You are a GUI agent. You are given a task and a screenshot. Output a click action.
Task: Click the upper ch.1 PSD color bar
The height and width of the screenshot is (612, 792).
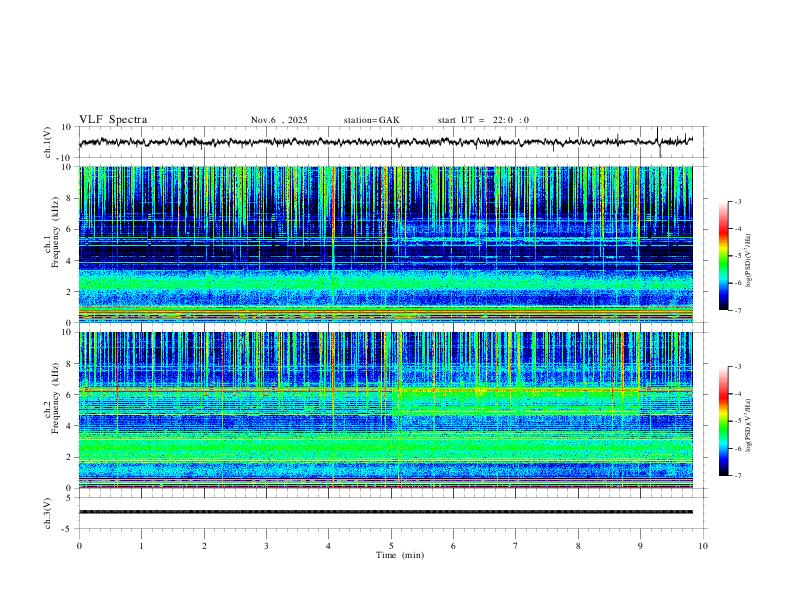724,256
